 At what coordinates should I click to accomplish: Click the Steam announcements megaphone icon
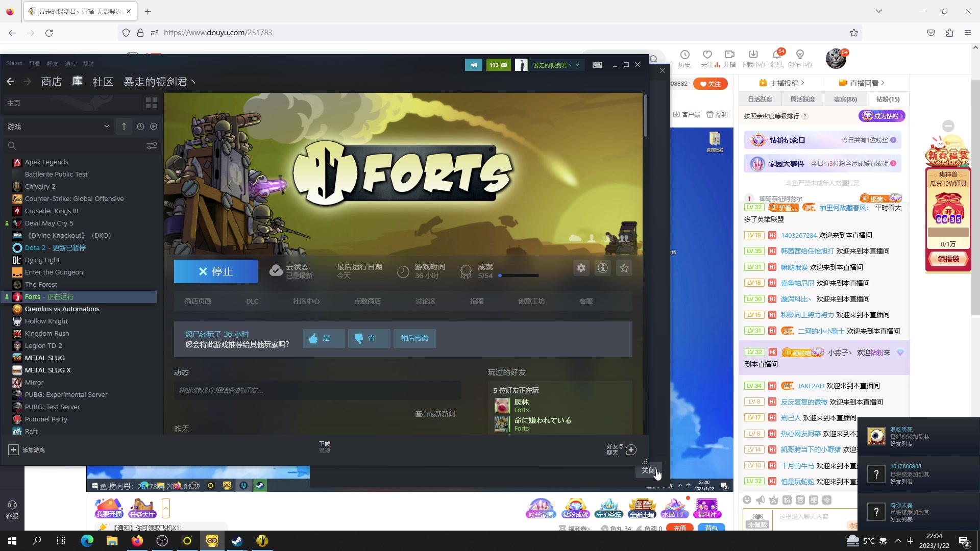point(473,65)
